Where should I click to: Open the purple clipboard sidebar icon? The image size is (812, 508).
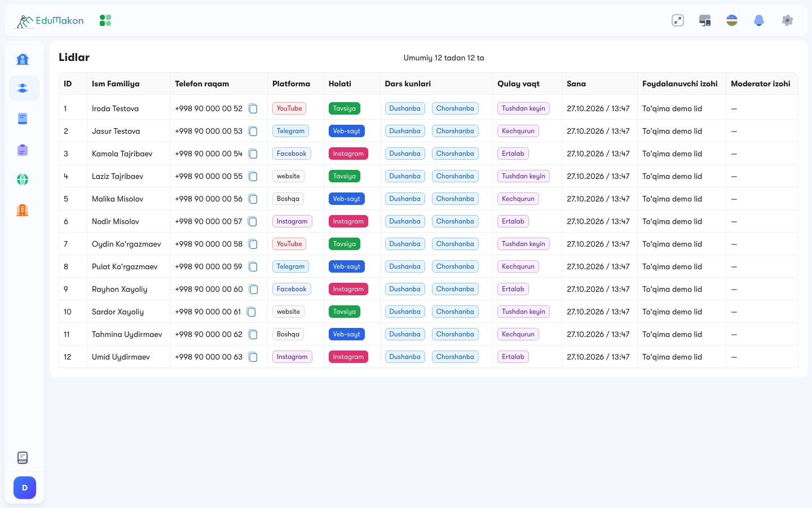(x=23, y=150)
